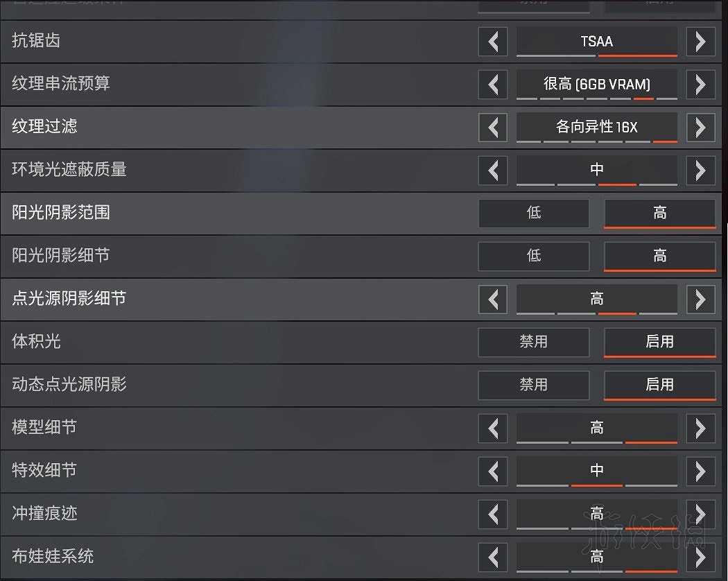Step down 特效细节 with the left arrow

(x=493, y=471)
